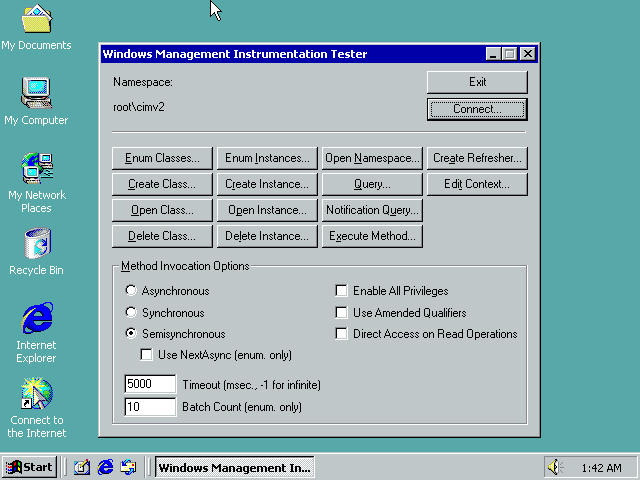Click the WMI Tester title bar
The width and height of the screenshot is (640, 480).
292,54
